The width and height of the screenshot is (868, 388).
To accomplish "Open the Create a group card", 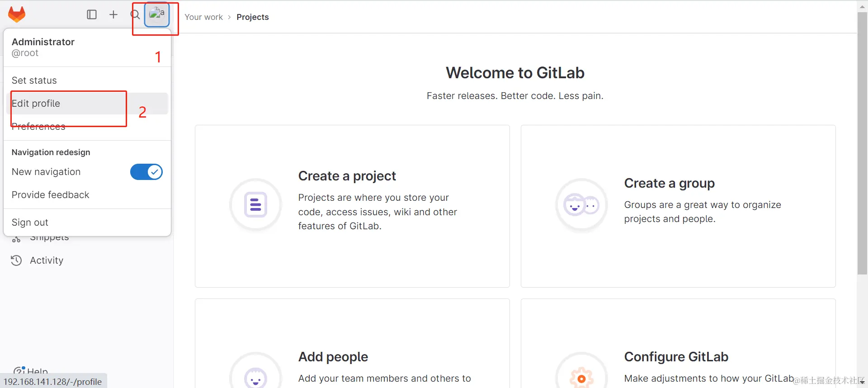I will coord(678,206).
